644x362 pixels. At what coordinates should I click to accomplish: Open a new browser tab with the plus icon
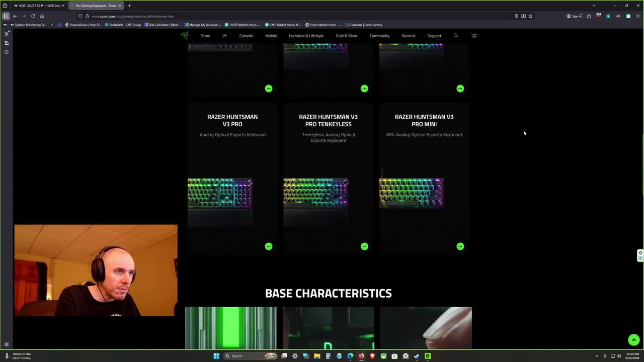click(x=129, y=6)
